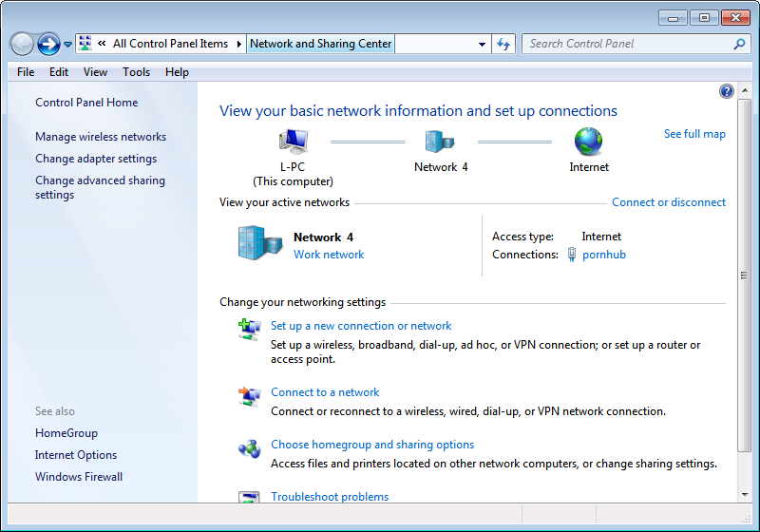Click the Internet globe icon
The height and width of the screenshot is (532, 760).
click(588, 142)
